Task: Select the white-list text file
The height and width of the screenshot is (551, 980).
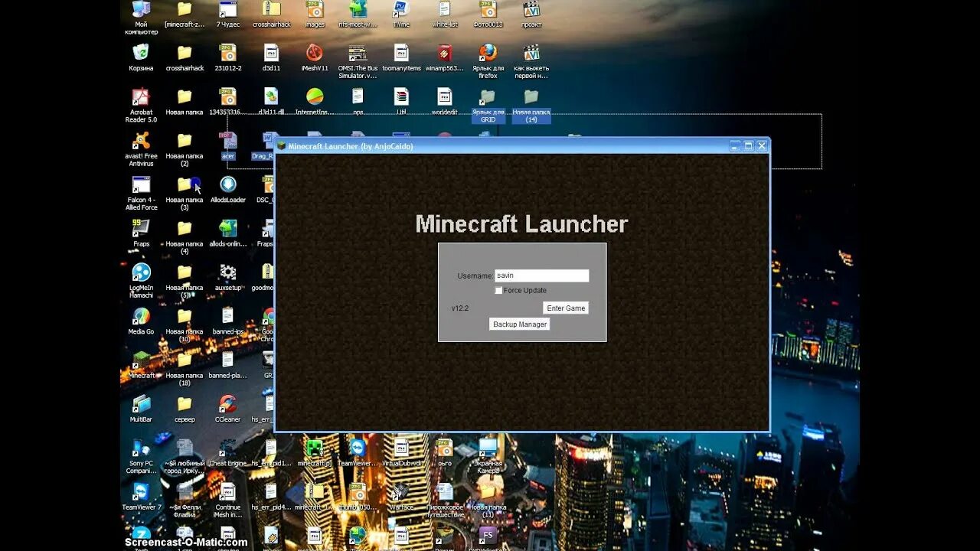Action: (x=445, y=10)
